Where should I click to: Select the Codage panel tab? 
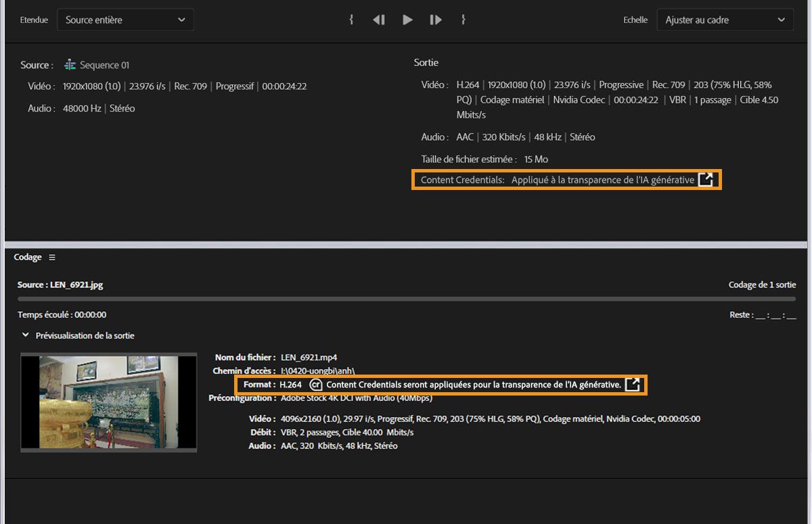click(28, 257)
